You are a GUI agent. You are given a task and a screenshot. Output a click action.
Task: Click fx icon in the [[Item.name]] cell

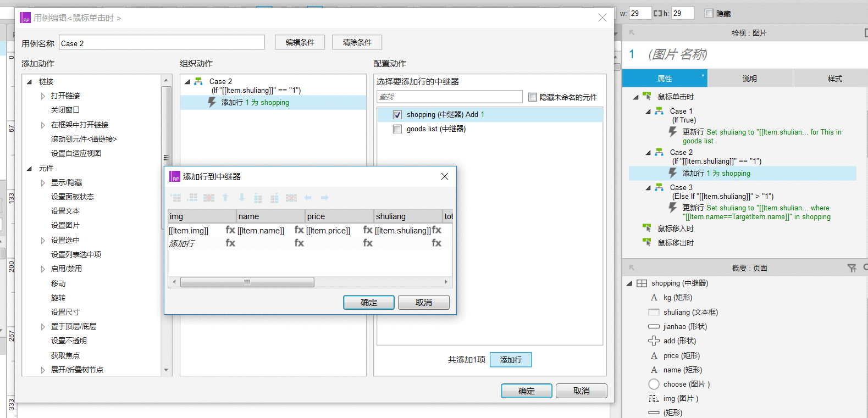coord(299,230)
